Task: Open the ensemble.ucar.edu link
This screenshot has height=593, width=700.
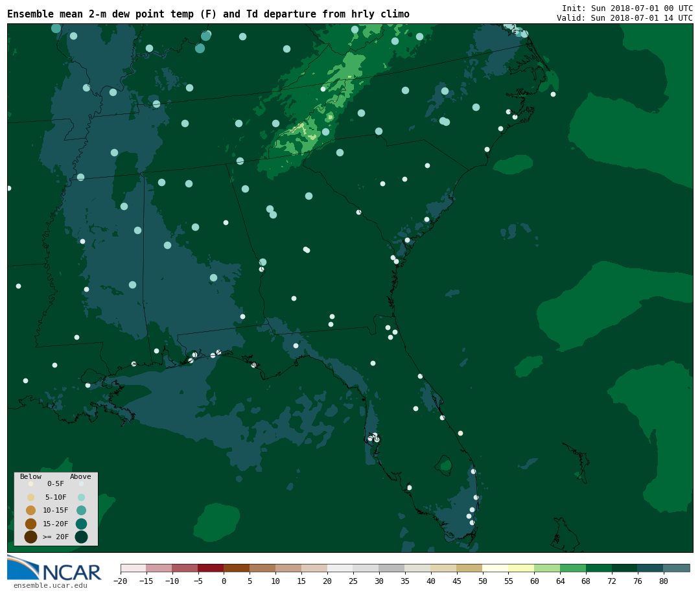Action: 50,585
